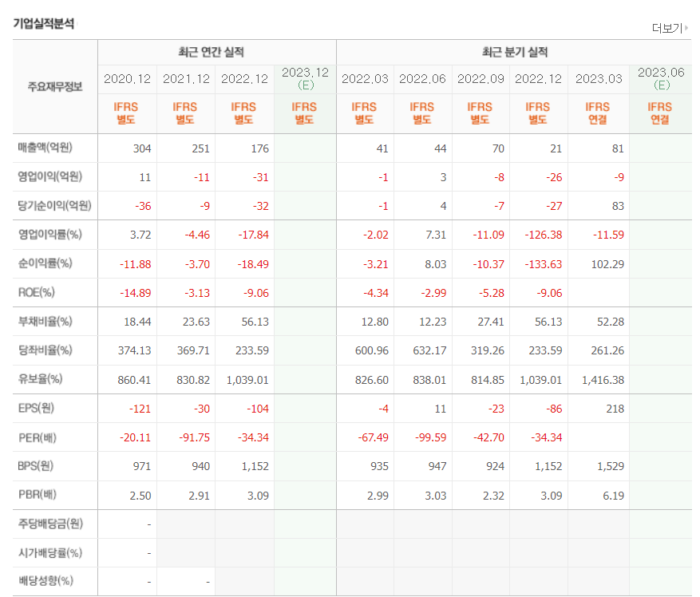Click the -121 EPS value

point(140,409)
